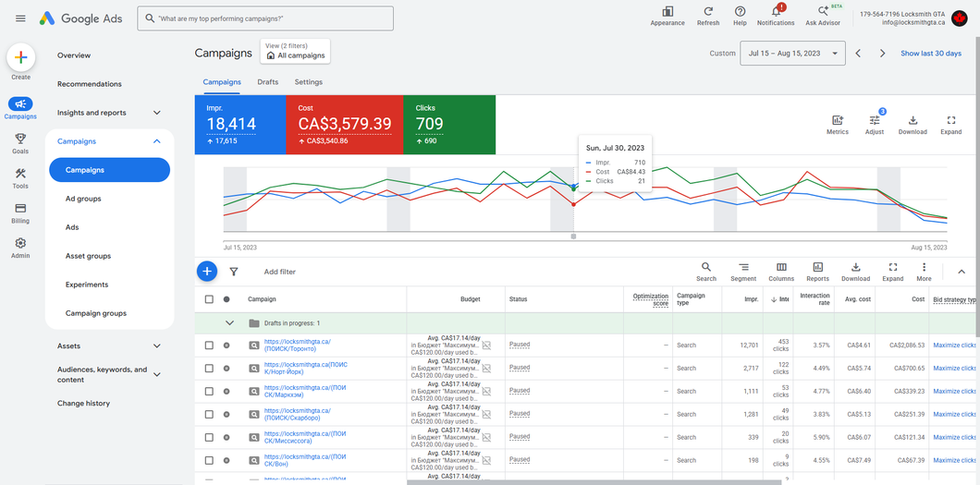Click the Google Ads logo
Image resolution: width=980 pixels, height=485 pixels.
[x=80, y=18]
